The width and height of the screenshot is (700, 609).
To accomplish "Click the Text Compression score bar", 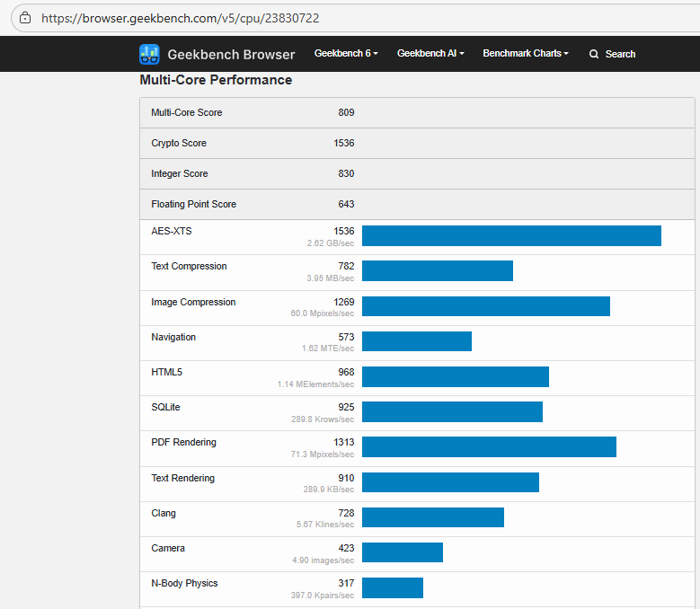I will tap(438, 270).
